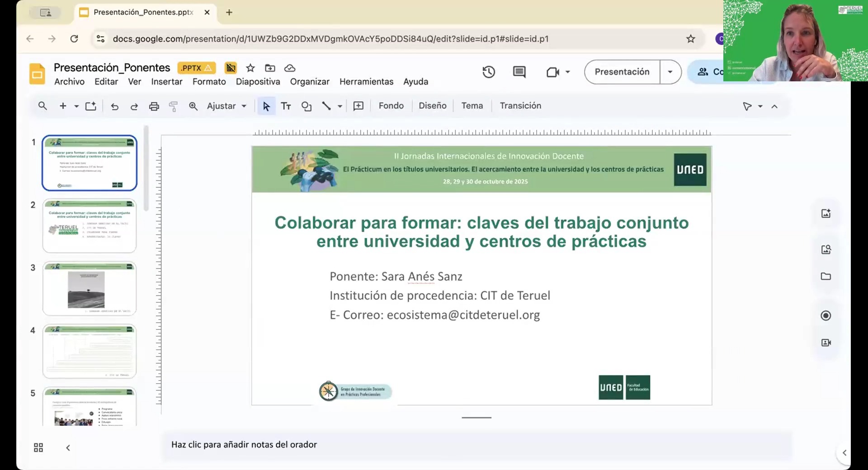The image size is (868, 470).
Task: Collapse the slide filmstrip panel
Action: pyautogui.click(x=68, y=447)
